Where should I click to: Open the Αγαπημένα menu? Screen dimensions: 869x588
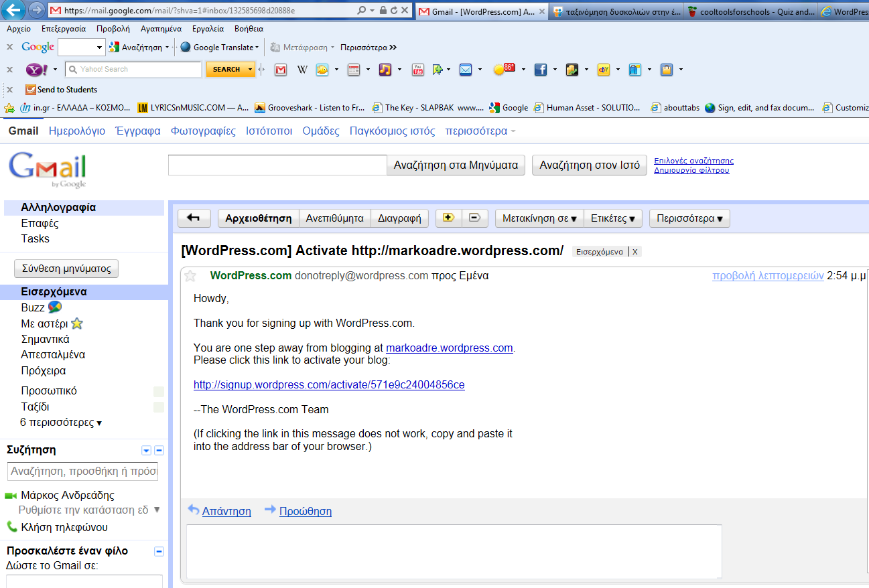[x=161, y=29]
